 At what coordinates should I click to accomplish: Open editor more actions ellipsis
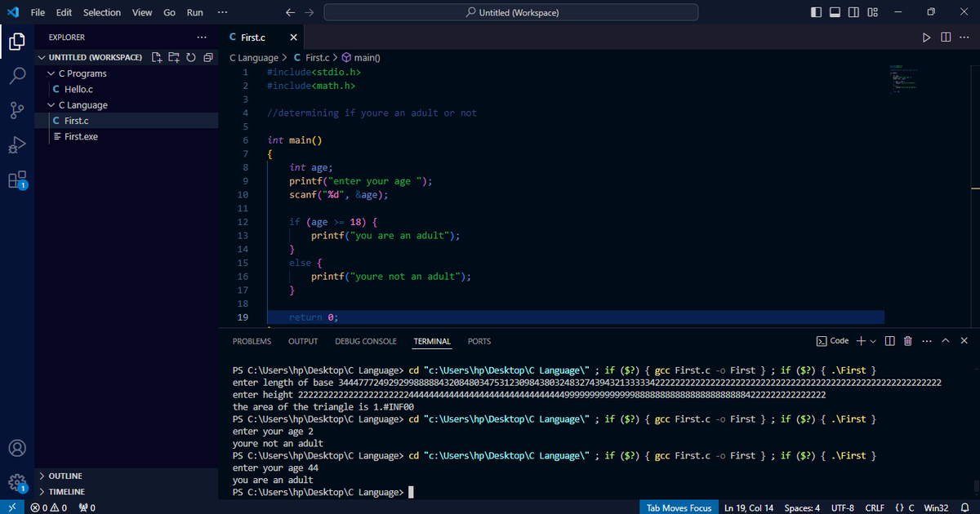[964, 38]
